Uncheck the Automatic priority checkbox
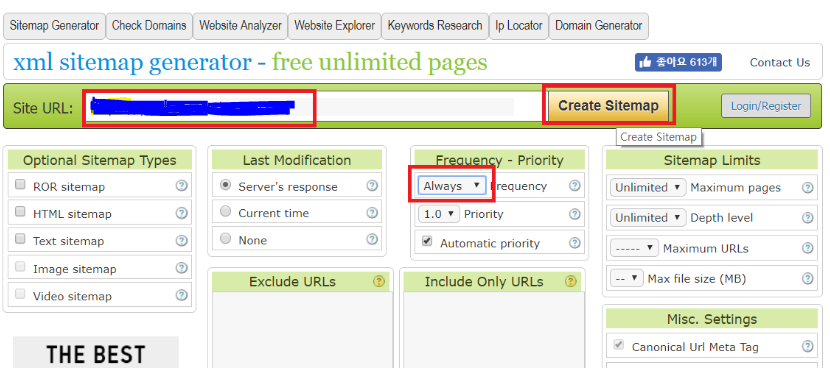 point(427,241)
